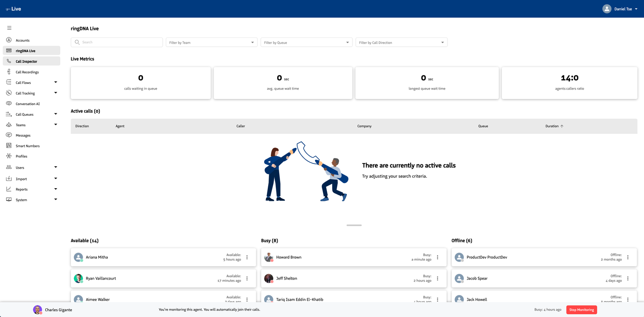Expand the Teams submenu arrow
Viewport: 644px width, 317px height.
click(56, 125)
